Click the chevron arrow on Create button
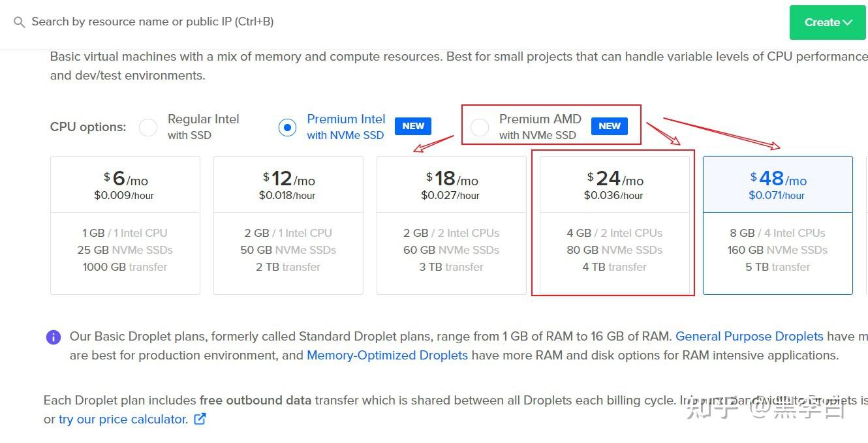Screen dimensions: 868x443 (x=848, y=23)
